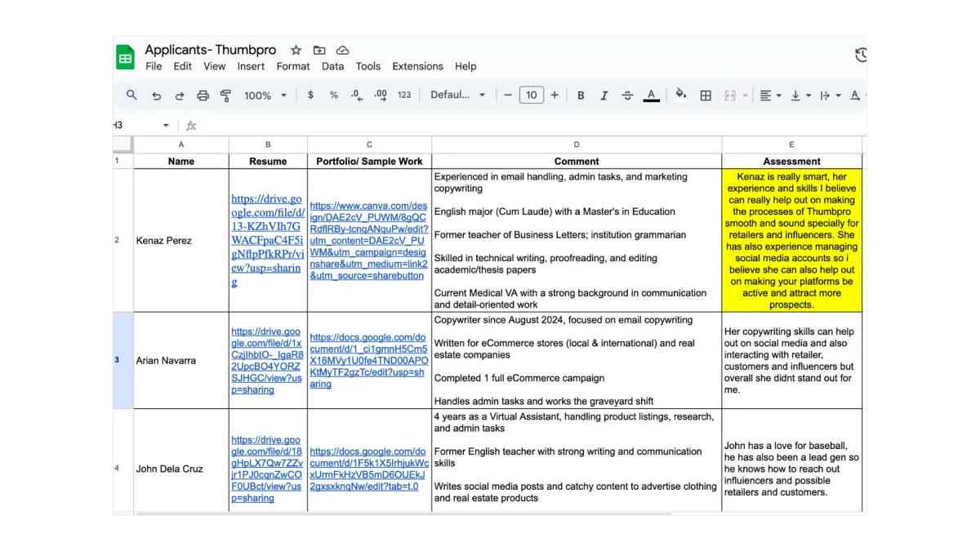The image size is (980, 551).
Task: Star the Applicants- Thumbpro document
Action: (296, 51)
